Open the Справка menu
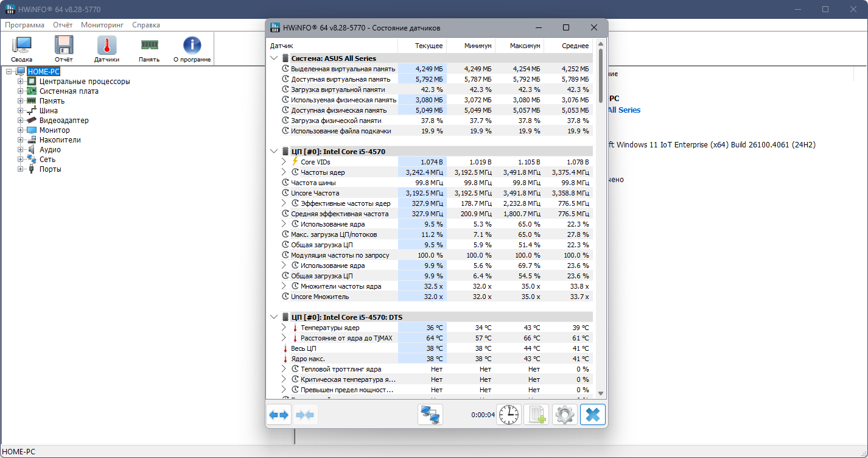 (x=146, y=25)
